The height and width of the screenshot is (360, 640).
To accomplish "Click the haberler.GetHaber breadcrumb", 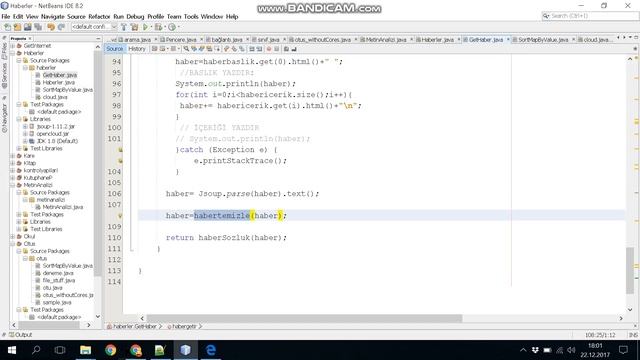I will pos(134,327).
